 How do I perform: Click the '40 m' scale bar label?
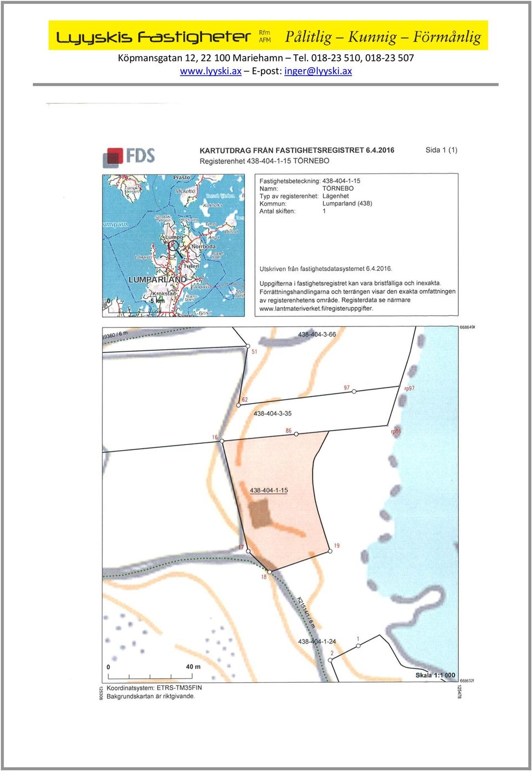(x=193, y=667)
